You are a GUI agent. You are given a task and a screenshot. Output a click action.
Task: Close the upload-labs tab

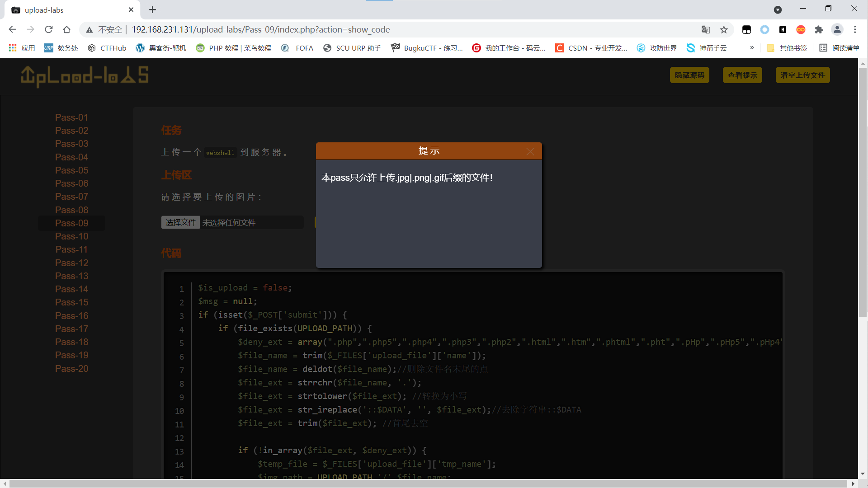[131, 9]
